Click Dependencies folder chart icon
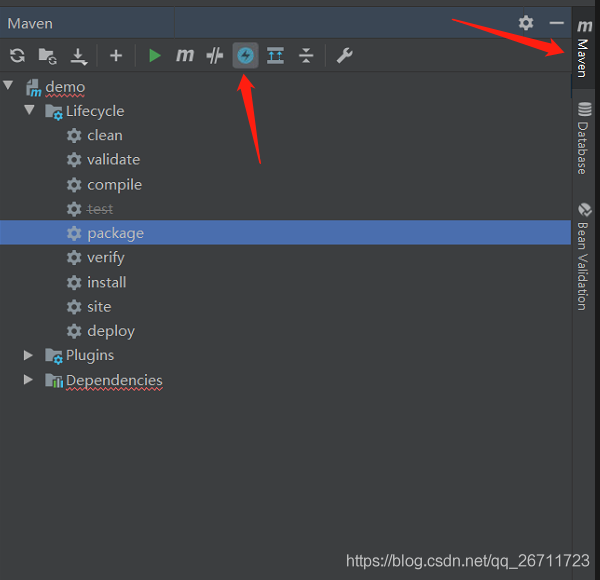This screenshot has width=600, height=580. coord(54,380)
